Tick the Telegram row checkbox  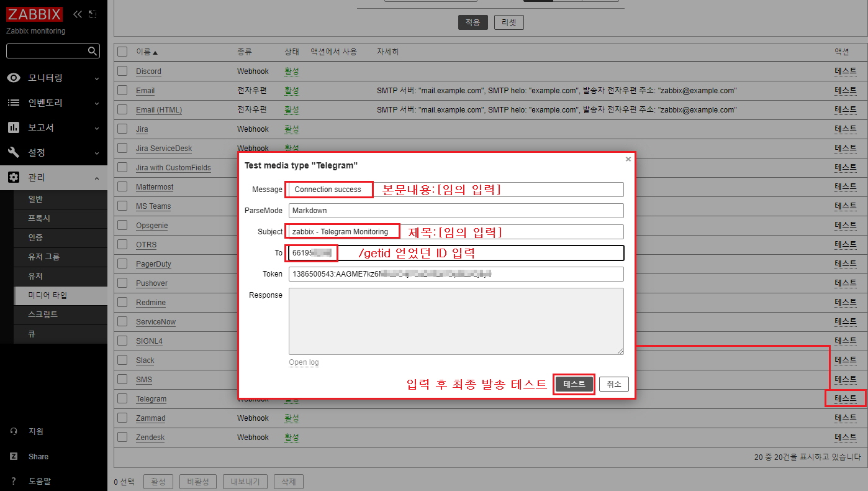click(122, 398)
